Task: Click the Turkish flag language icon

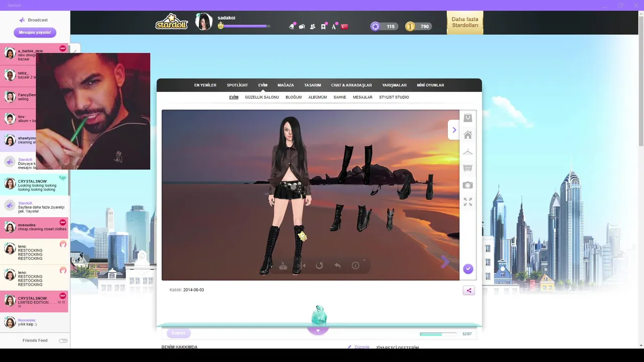Action: click(x=345, y=27)
